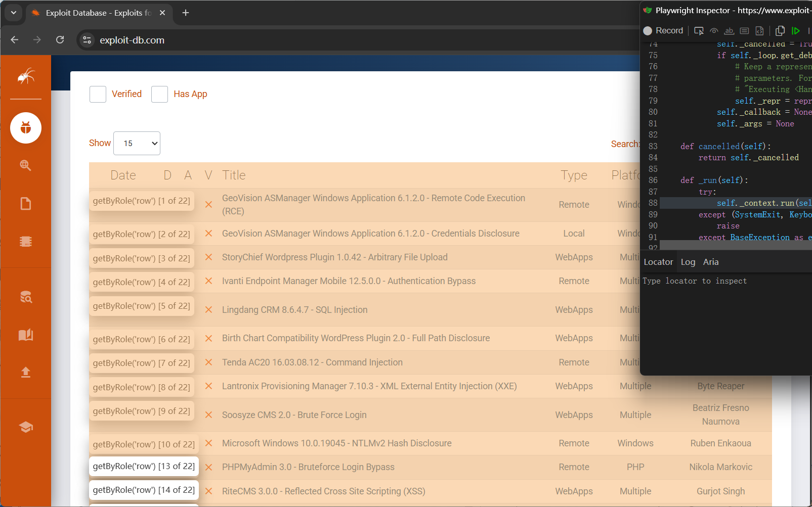Viewport: 812px width, 507px height.
Task: Open the Submissions upload icon in sidebar
Action: coord(26,373)
